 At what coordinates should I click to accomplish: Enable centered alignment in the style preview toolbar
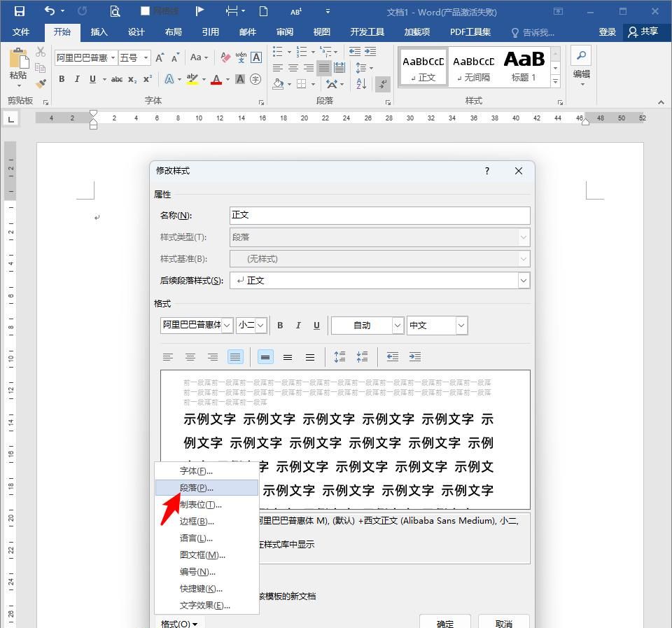tap(190, 357)
